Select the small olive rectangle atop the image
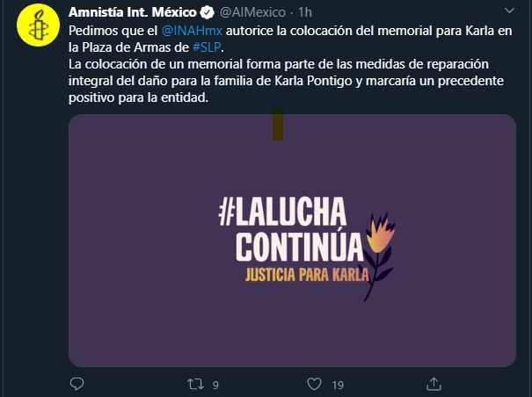 pyautogui.click(x=278, y=125)
